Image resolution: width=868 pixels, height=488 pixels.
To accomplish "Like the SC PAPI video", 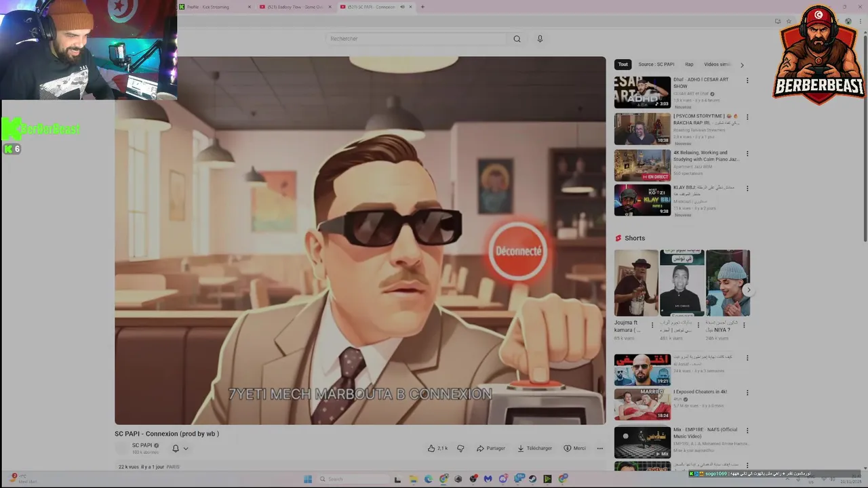I will coord(437,448).
